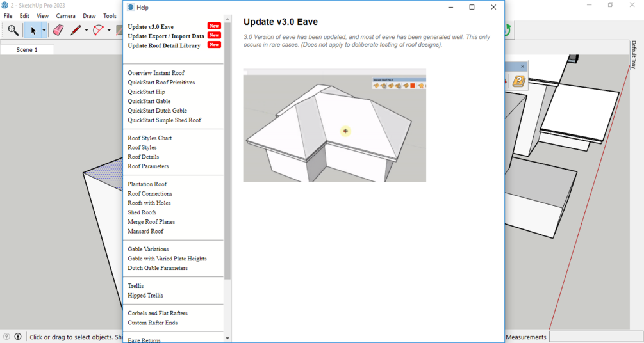Close the floating Instant Roof toolbar

[x=522, y=67]
